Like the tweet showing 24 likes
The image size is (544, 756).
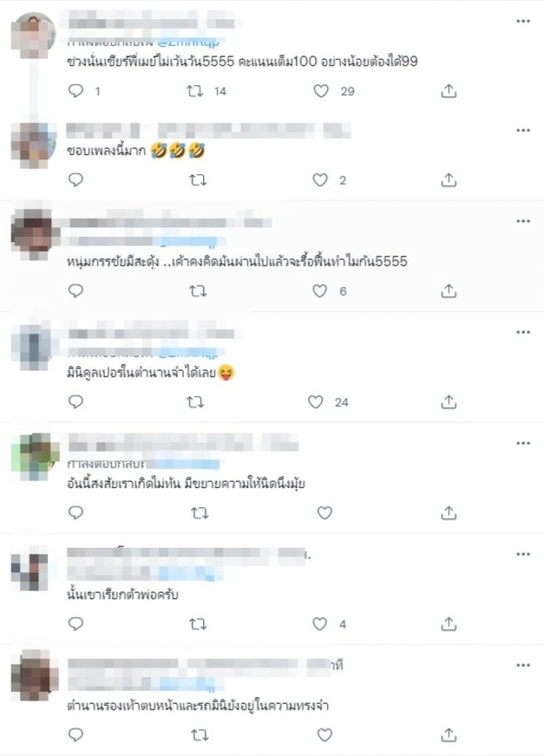pyautogui.click(x=316, y=402)
